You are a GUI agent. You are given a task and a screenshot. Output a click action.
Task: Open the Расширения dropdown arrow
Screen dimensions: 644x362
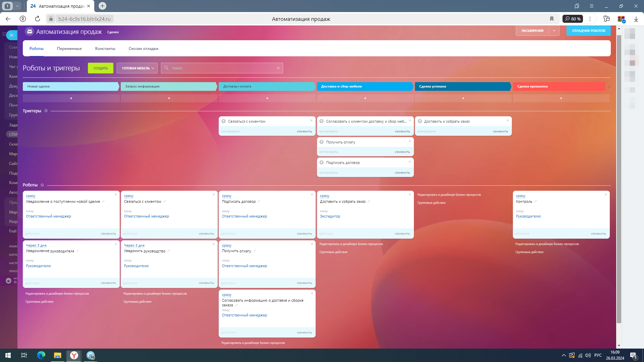[554, 31]
